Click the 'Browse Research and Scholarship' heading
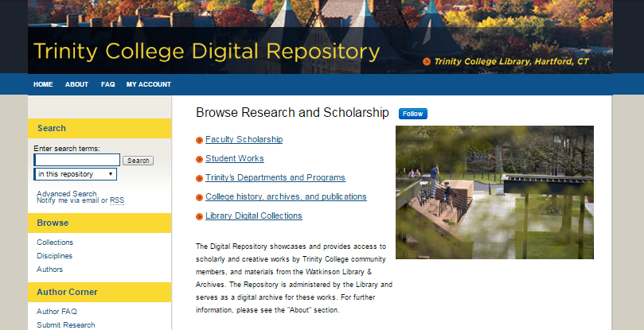Image resolution: width=644 pixels, height=330 pixels. point(292,112)
